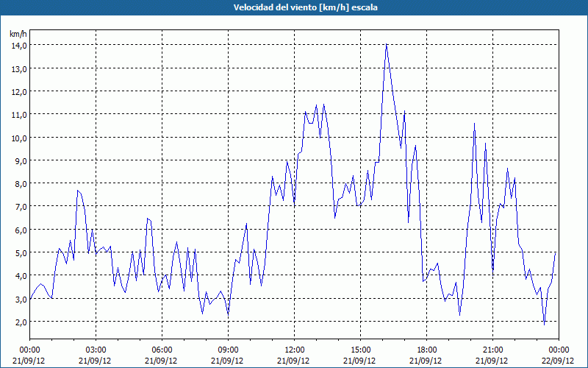Click the 4,0 y-axis value
Screen dimensions: 588x368
tap(21, 275)
